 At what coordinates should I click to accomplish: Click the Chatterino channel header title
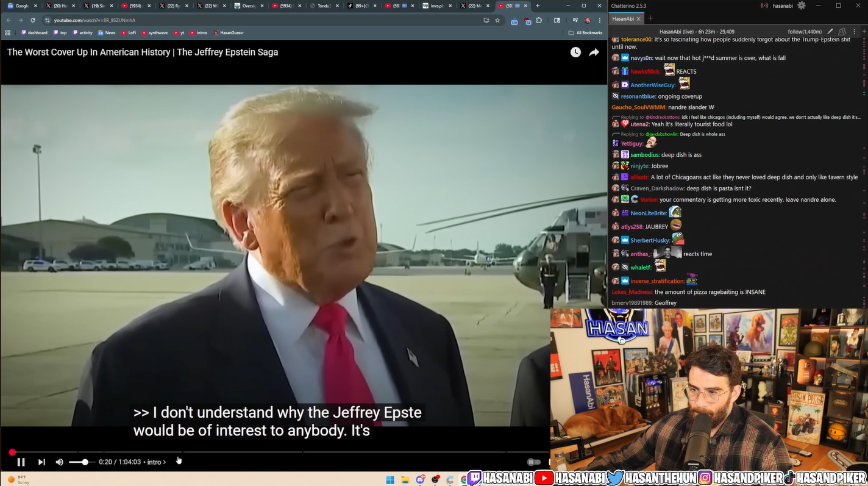click(697, 32)
